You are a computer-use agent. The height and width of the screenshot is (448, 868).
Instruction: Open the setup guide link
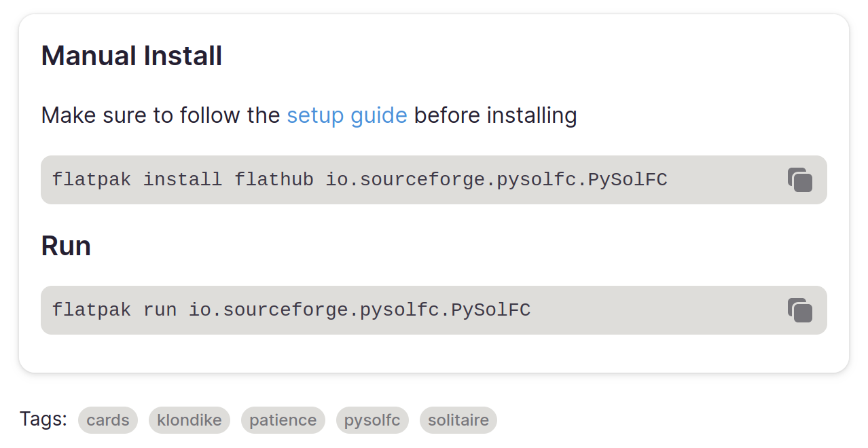tap(347, 115)
